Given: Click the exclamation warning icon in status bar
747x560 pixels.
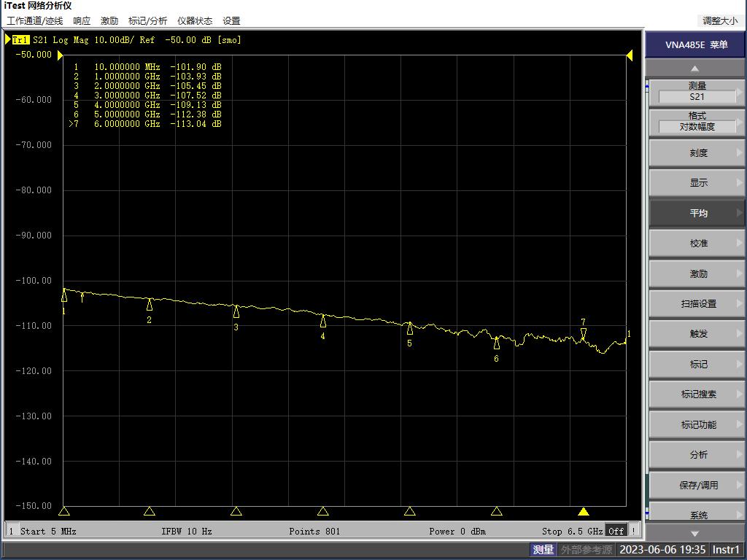Looking at the screenshot, I should tap(633, 531).
